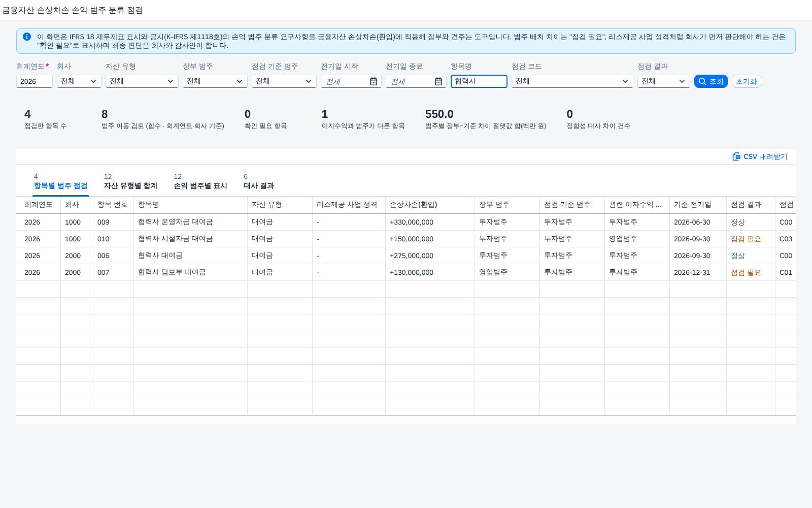Click the 항목명 search field containing 협력사
Screen dimensions: 812x508
coord(479,81)
